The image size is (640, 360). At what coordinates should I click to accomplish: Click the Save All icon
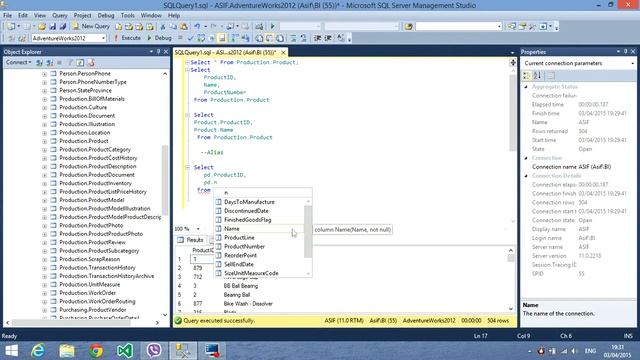[x=63, y=27]
